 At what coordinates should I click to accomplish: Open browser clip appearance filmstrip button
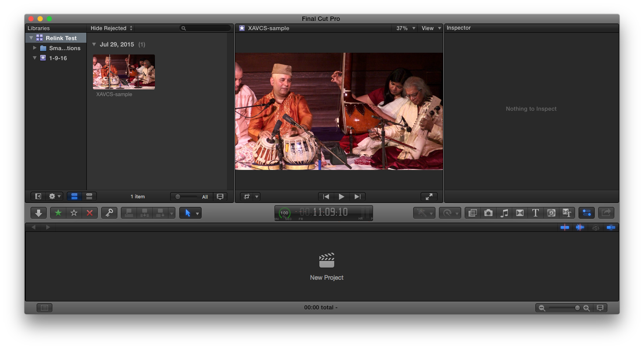tap(220, 197)
